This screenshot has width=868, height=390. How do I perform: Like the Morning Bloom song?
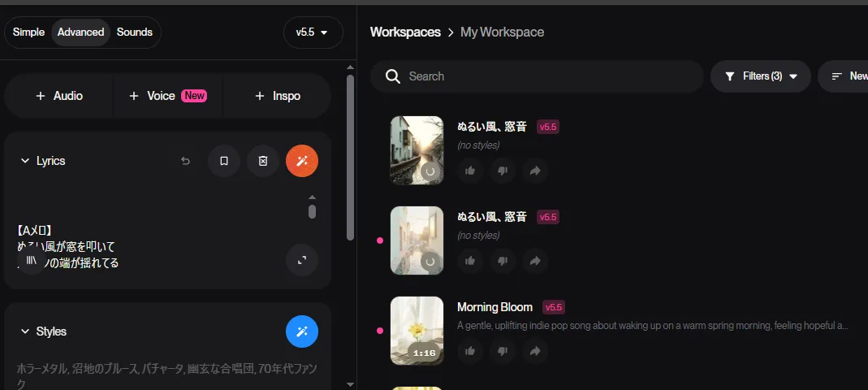tap(469, 351)
